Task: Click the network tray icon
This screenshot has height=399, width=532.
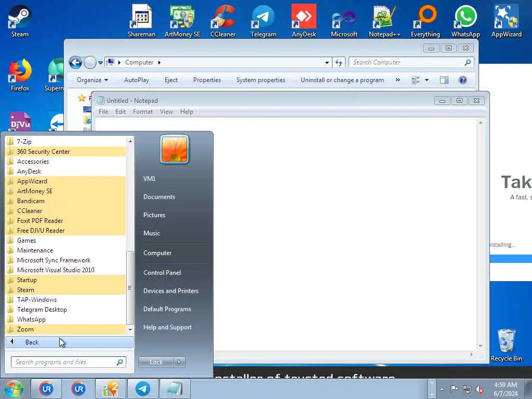Action: pos(467,390)
